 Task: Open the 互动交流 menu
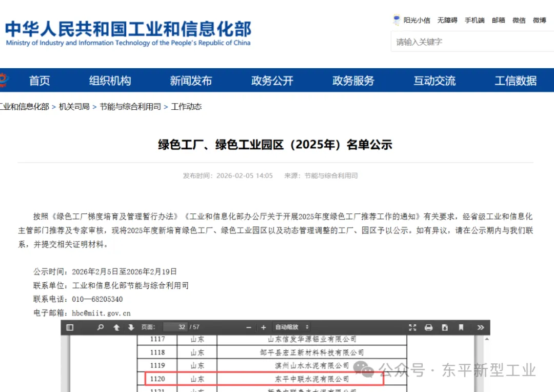tap(434, 81)
